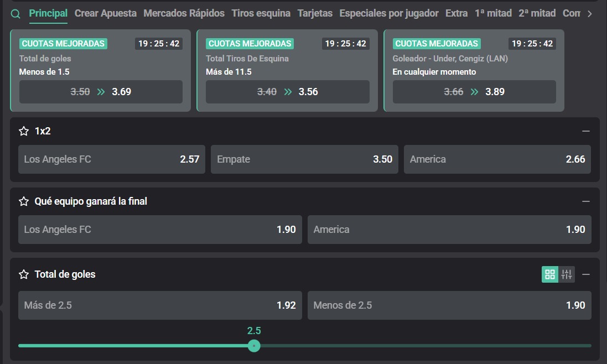Screen dimensions: 607x364
Task: Go to Tiros esquina tab
Action: 261,13
